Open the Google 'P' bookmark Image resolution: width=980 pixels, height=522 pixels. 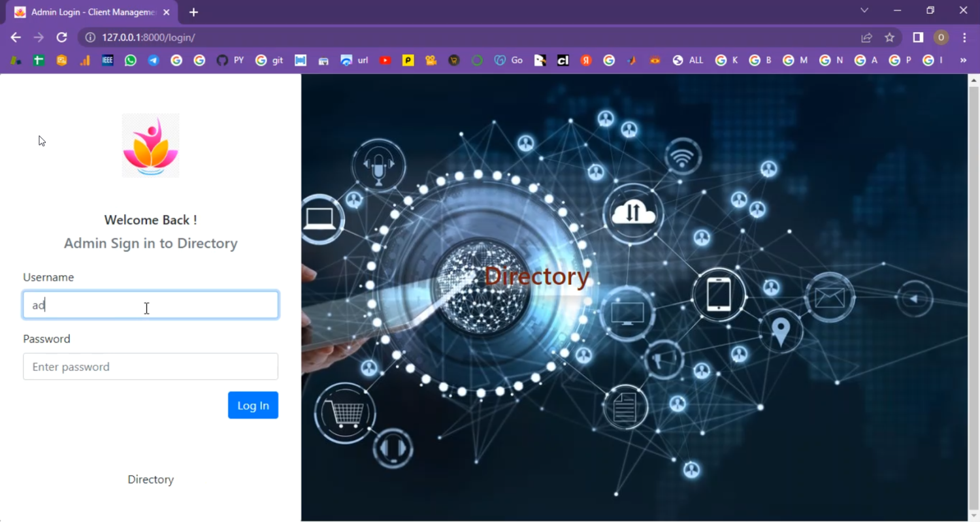click(900, 60)
